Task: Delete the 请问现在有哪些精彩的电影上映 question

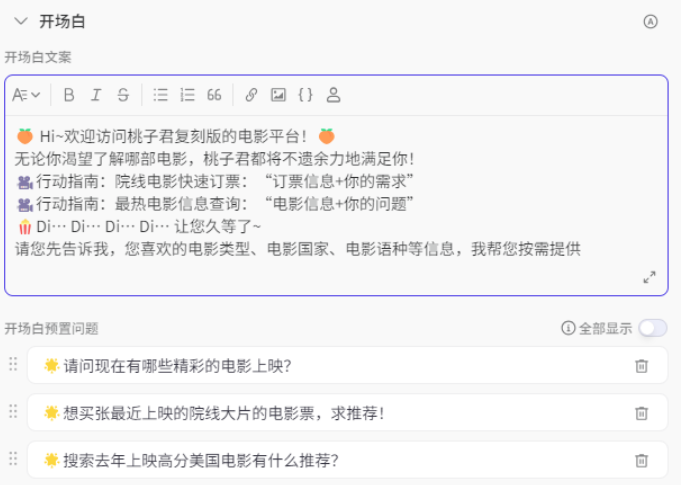Action: [x=642, y=366]
